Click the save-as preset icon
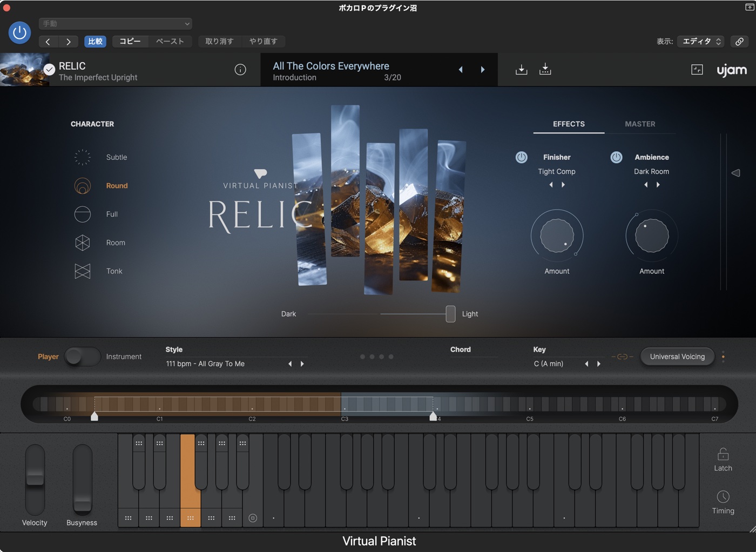The image size is (756, 552). [545, 70]
